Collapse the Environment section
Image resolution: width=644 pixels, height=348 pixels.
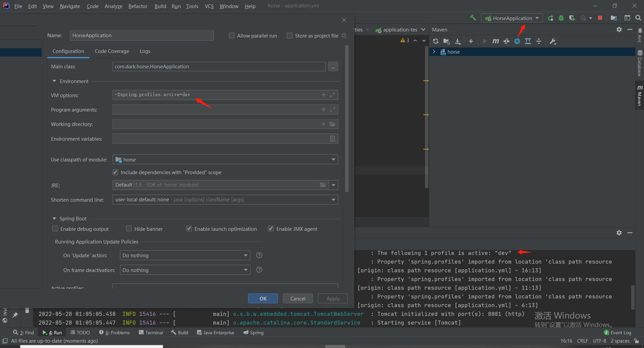point(54,81)
